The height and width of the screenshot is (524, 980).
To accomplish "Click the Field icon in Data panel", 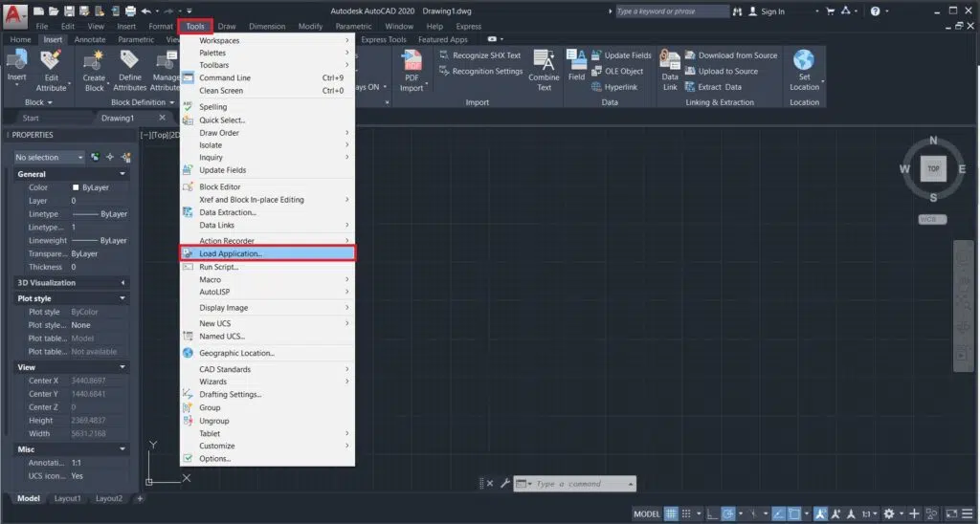I will (x=576, y=61).
